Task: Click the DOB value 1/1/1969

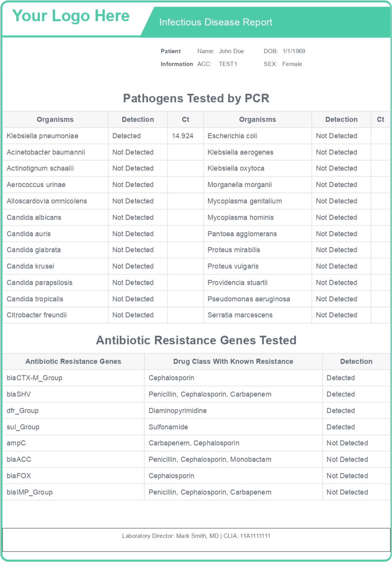Action: click(x=293, y=51)
